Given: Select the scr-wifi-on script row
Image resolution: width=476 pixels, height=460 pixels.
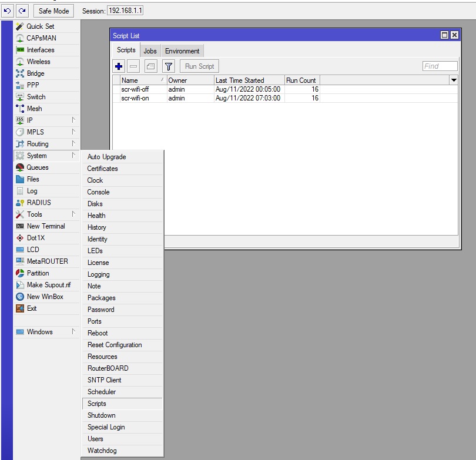Looking at the screenshot, I should (x=285, y=98).
